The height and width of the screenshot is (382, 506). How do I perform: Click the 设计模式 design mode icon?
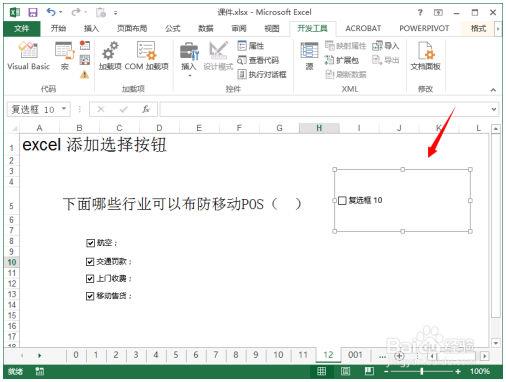(x=218, y=56)
